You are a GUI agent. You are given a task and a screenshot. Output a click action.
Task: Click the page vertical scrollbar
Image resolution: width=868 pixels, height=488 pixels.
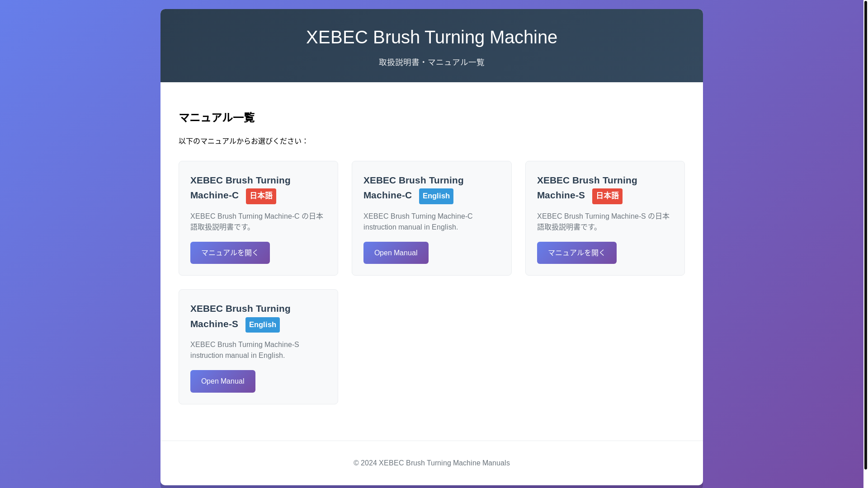(865, 235)
